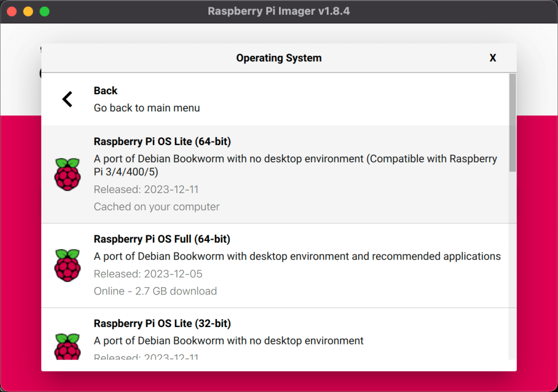Select Raspberry Pi OS Lite (64-bit) title
Viewport: 558px width, 392px height.
(162, 141)
